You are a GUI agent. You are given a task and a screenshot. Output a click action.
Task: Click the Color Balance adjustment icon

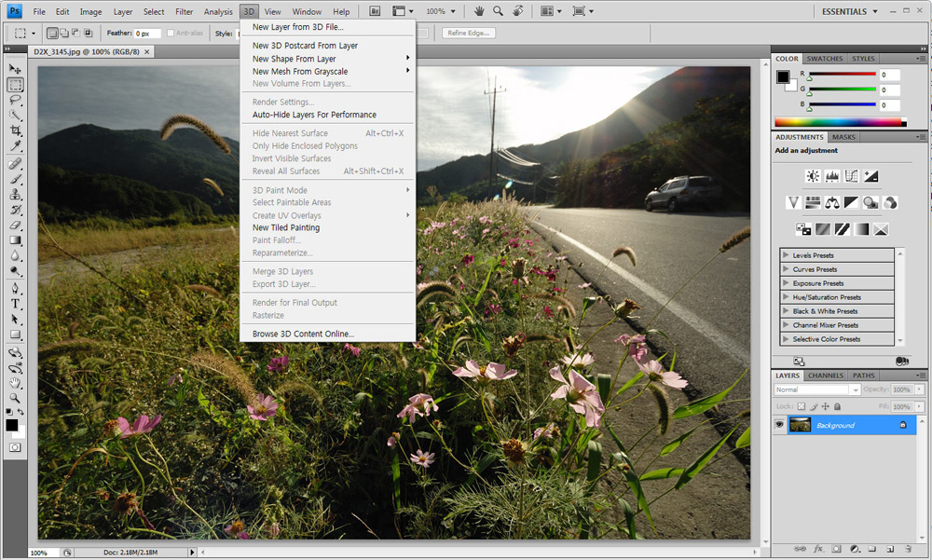tap(831, 202)
